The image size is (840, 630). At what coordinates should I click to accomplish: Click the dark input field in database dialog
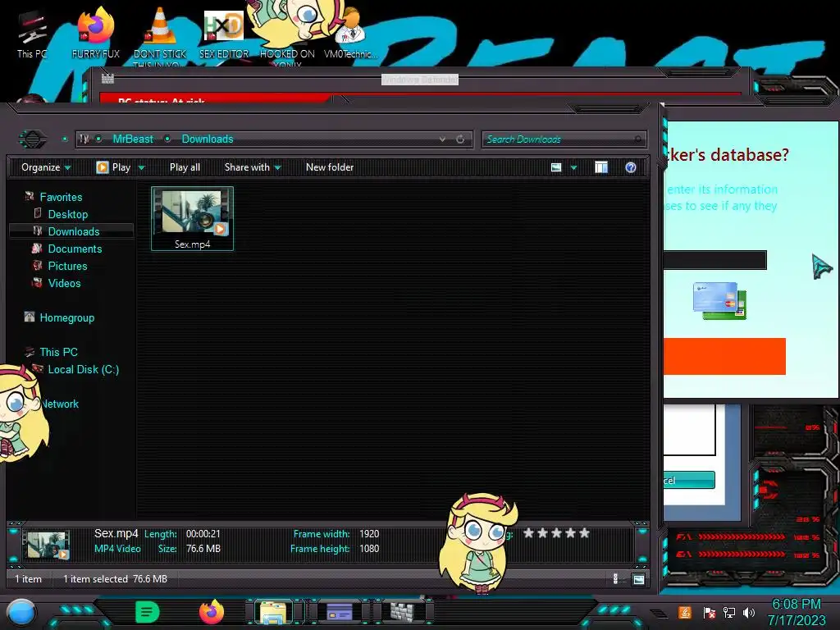point(714,260)
